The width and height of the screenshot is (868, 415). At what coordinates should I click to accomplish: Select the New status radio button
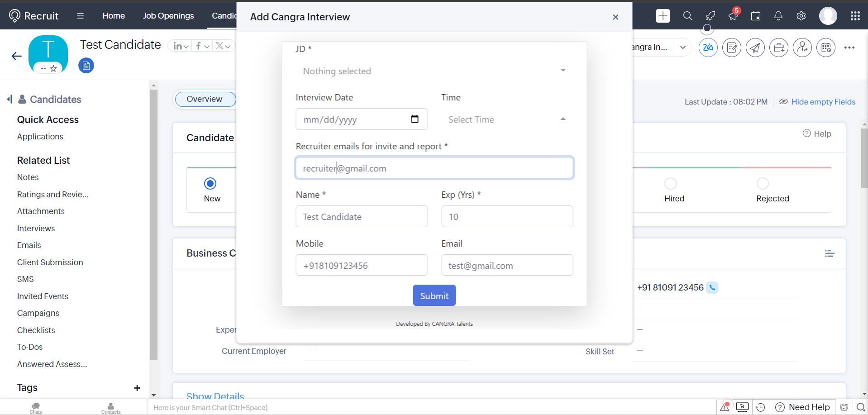pyautogui.click(x=210, y=183)
